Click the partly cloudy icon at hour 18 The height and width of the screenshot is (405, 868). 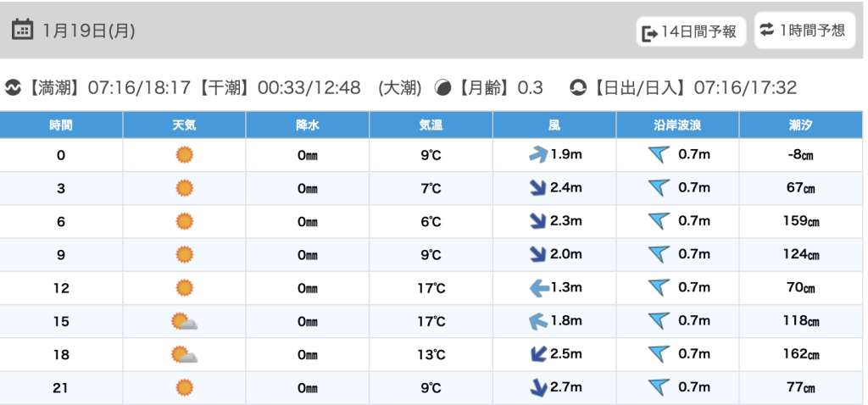point(184,354)
